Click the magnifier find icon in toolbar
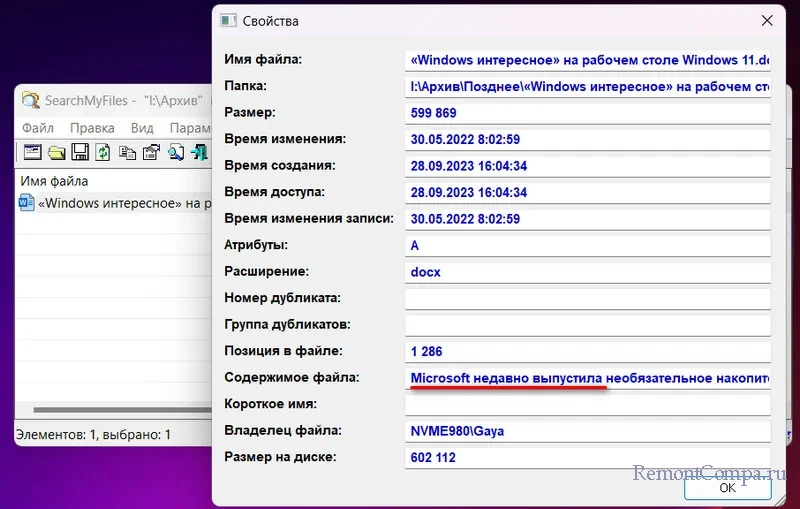800x509 pixels. (x=176, y=153)
